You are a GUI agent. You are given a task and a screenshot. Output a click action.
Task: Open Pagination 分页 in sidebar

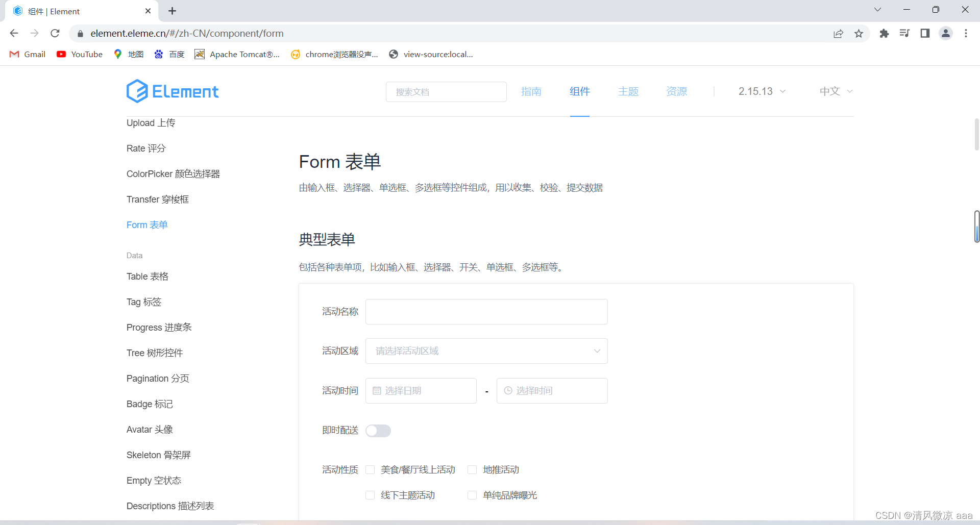(158, 379)
